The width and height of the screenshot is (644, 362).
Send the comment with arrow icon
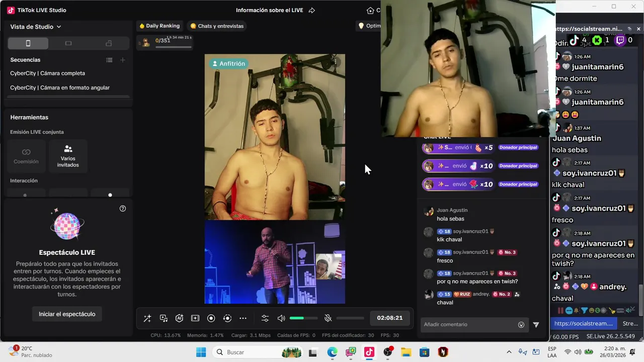[536, 325]
